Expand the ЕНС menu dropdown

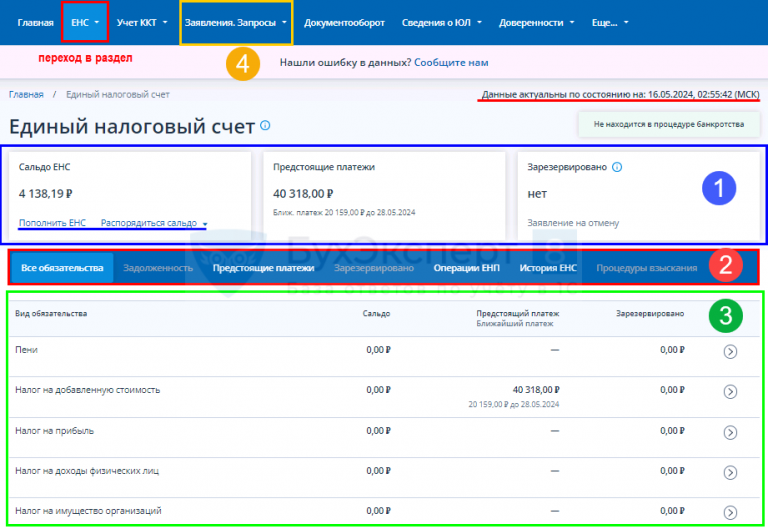tap(85, 23)
